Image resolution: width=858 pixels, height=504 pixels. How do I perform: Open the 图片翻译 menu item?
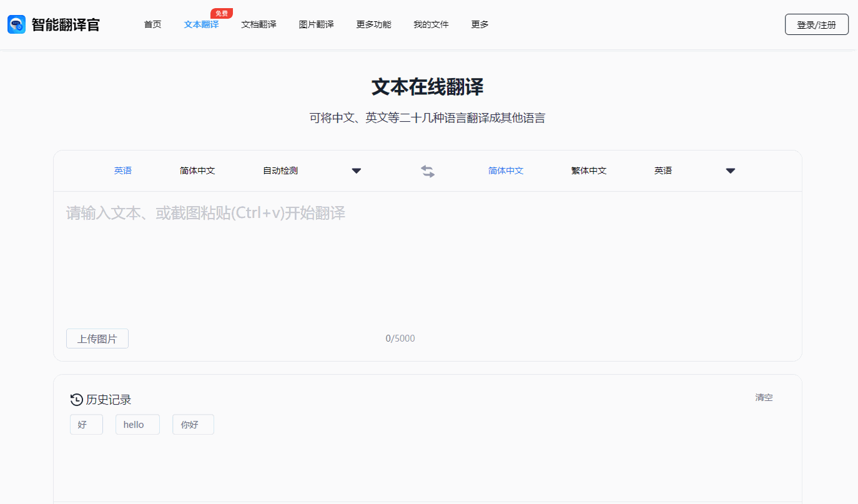[x=317, y=24]
